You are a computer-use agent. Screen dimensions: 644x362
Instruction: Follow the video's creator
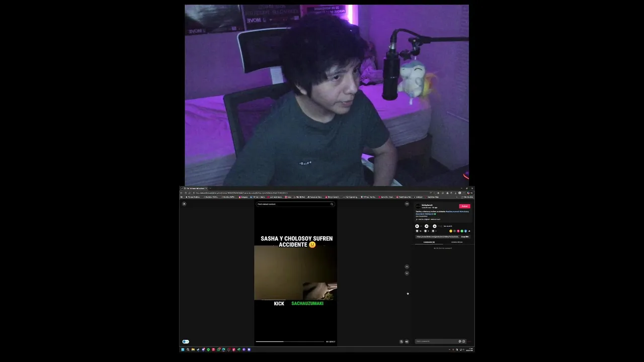point(464,206)
